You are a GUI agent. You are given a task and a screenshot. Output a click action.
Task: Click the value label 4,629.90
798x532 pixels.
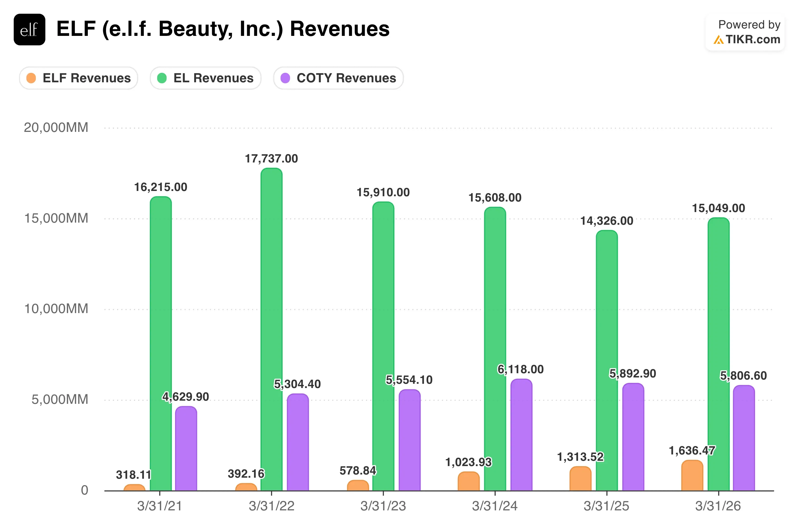tap(185, 397)
